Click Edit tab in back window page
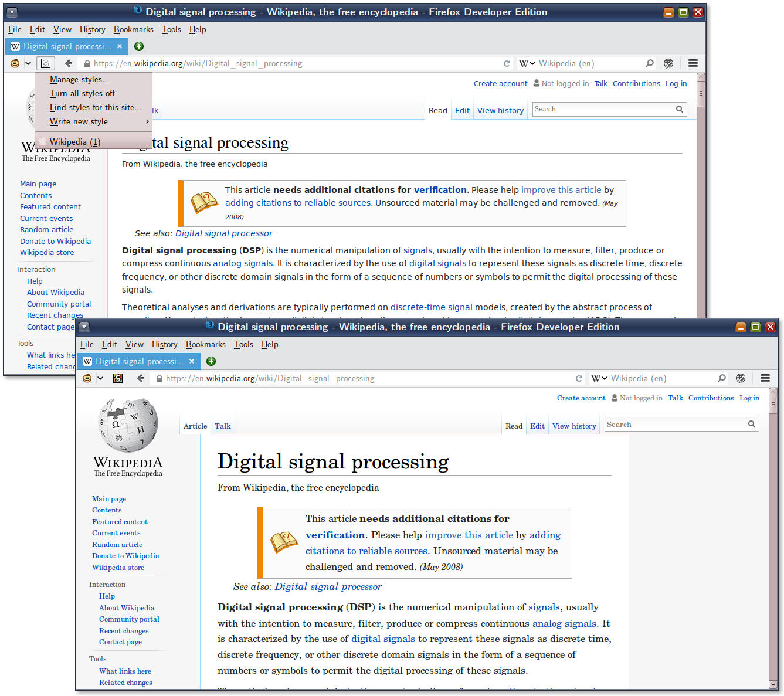Viewport: 784px width, 696px height. (x=462, y=111)
